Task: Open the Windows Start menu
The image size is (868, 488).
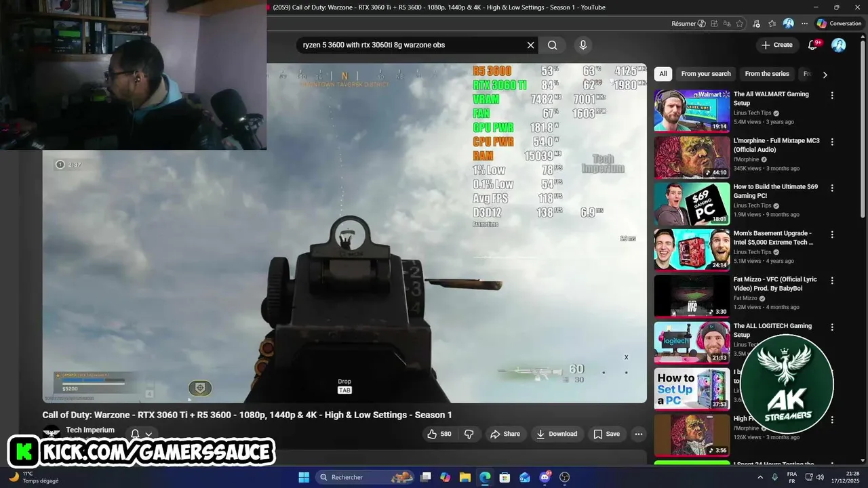Action: point(304,477)
